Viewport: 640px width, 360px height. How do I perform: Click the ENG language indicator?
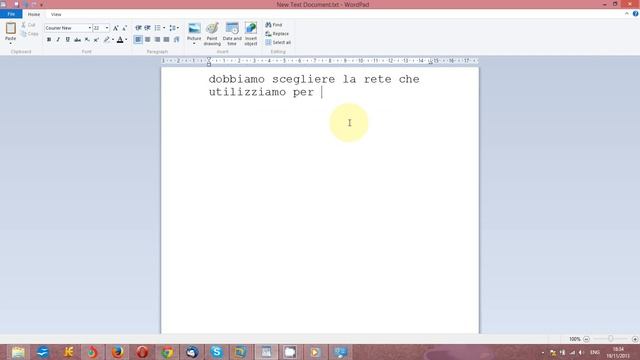click(595, 352)
